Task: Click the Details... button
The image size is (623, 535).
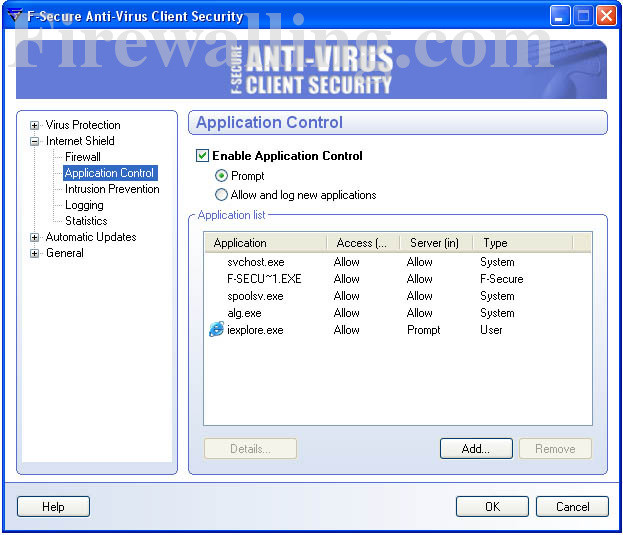Action: (x=250, y=449)
